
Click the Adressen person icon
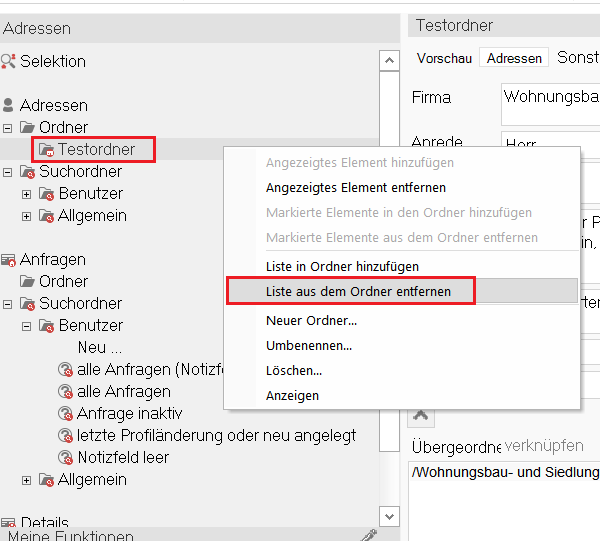pos(9,105)
